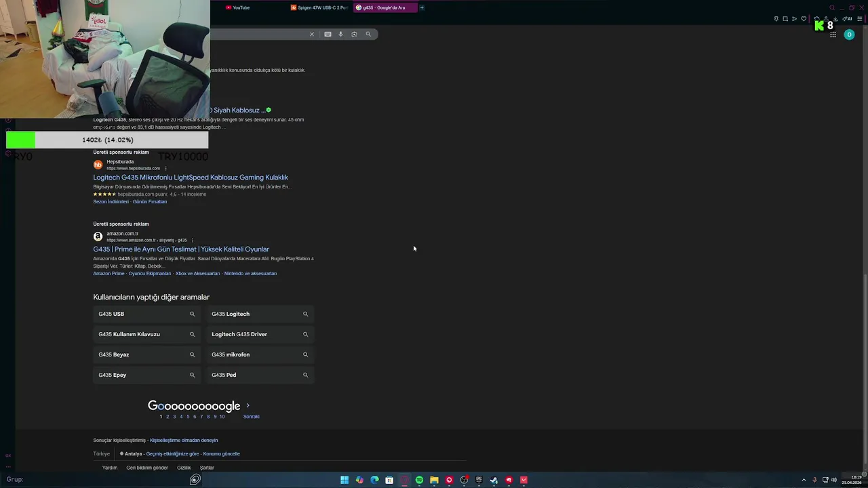Screen dimensions: 868x488
Task: Open the on-screen keyboard input tool
Action: (x=328, y=34)
